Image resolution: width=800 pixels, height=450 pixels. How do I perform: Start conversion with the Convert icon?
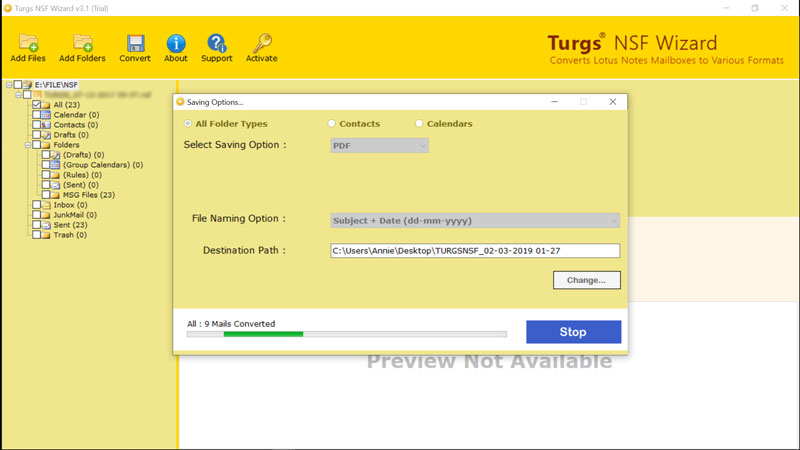click(x=135, y=48)
